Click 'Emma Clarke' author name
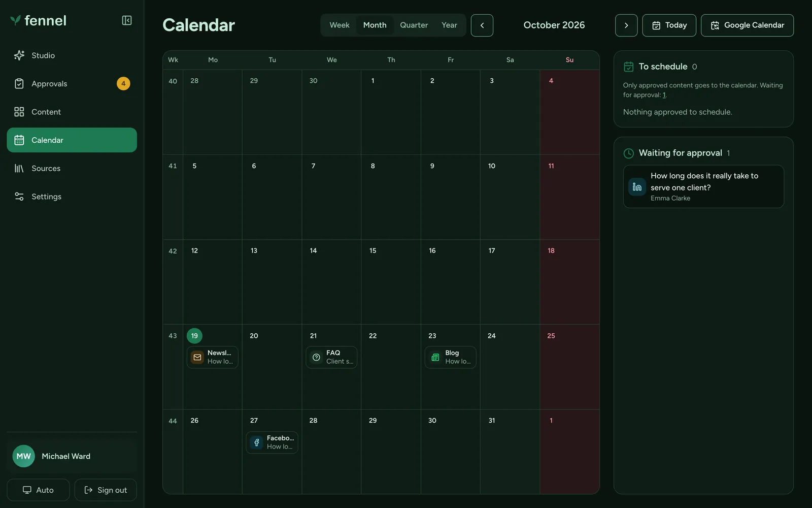The image size is (812, 508). [x=670, y=198]
